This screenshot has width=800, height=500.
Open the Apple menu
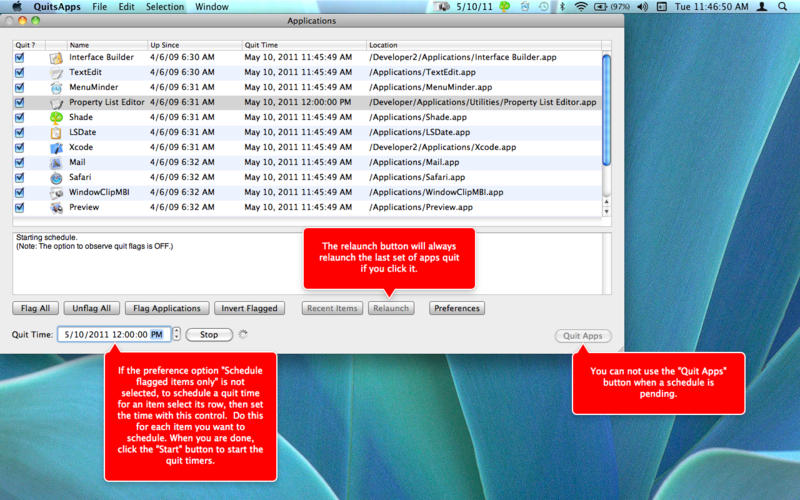(17, 7)
